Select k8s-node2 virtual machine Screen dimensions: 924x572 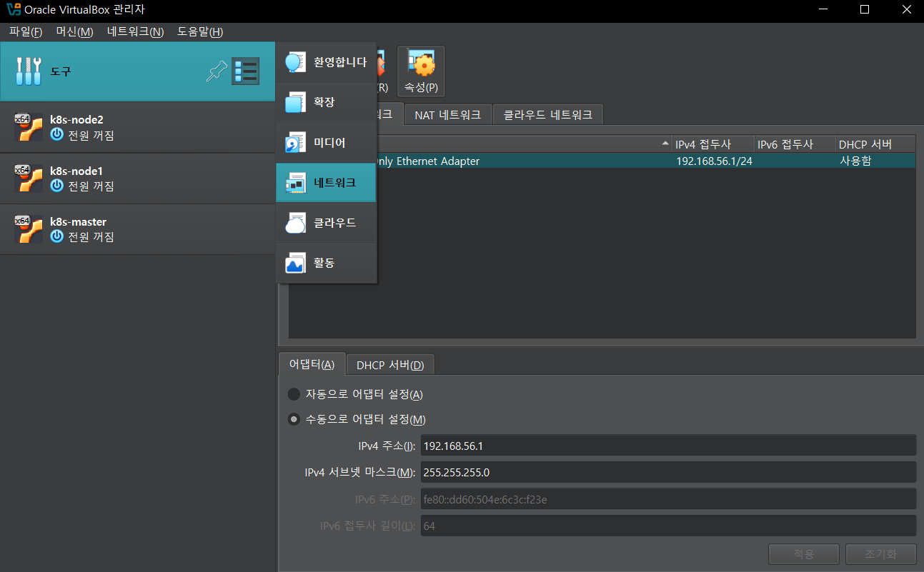click(137, 127)
